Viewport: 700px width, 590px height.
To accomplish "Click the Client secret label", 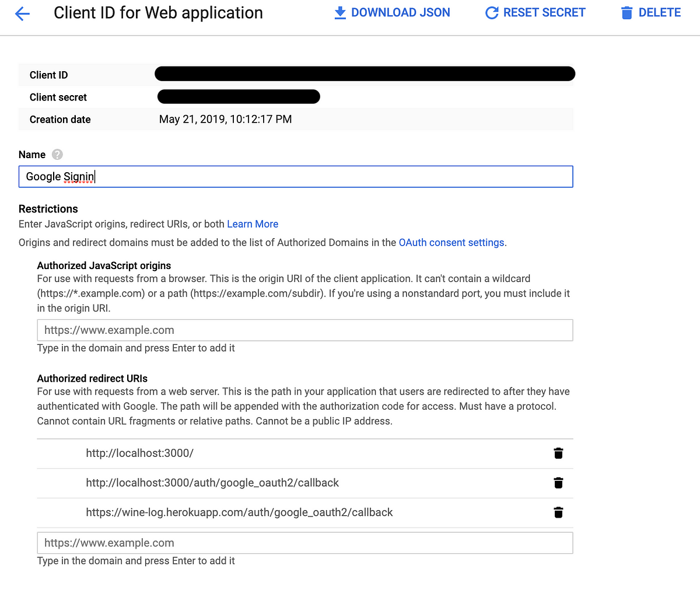I will coord(58,97).
